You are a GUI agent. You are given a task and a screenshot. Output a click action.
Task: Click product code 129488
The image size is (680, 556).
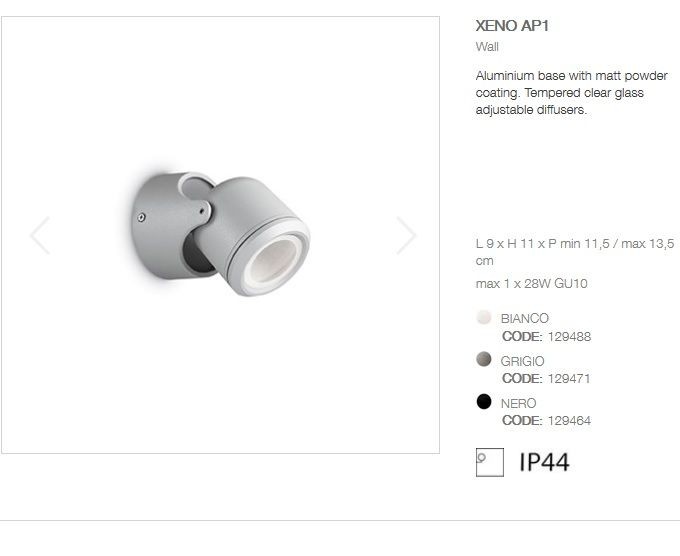[569, 337]
